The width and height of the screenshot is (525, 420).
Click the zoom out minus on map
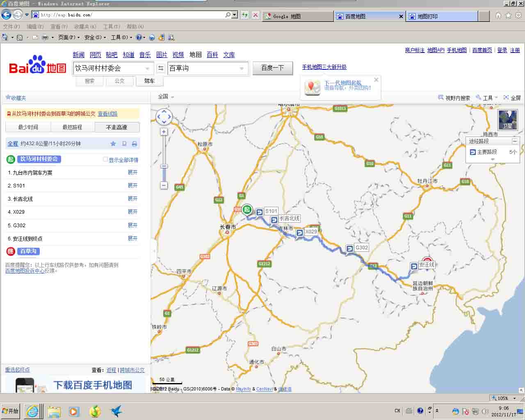(x=164, y=185)
